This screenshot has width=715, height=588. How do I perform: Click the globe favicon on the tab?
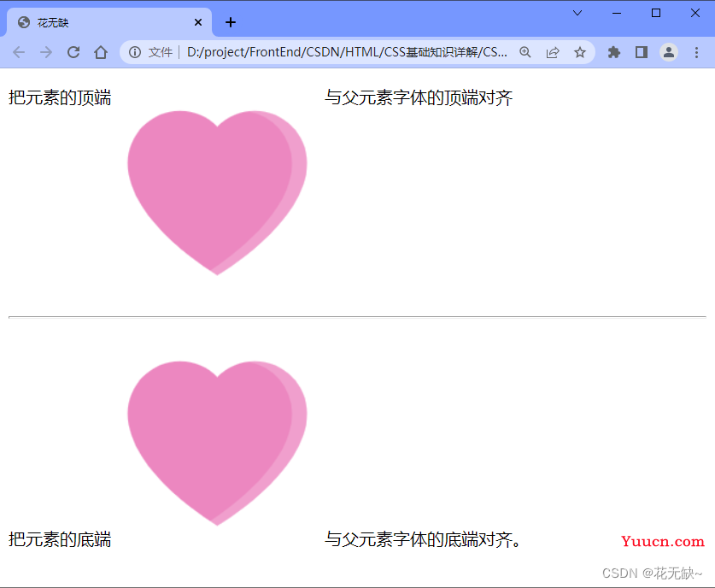24,22
